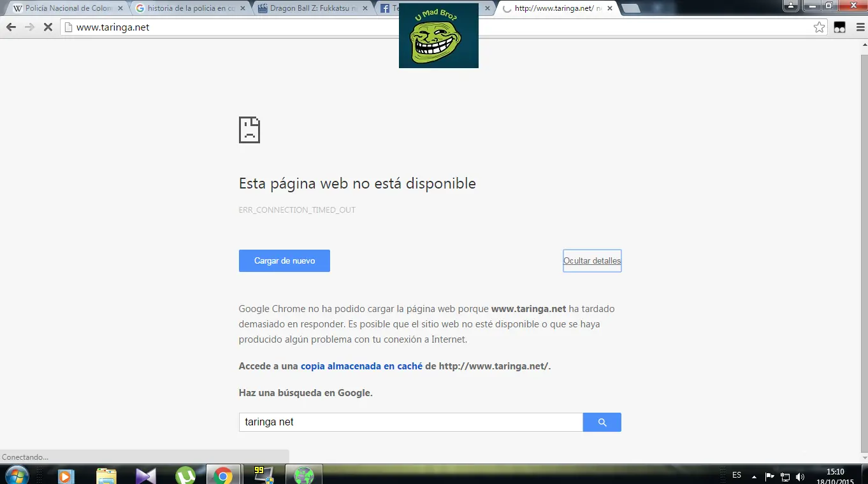Click the Chrome icon in the taskbar
This screenshot has width=868, height=484.
pos(224,474)
